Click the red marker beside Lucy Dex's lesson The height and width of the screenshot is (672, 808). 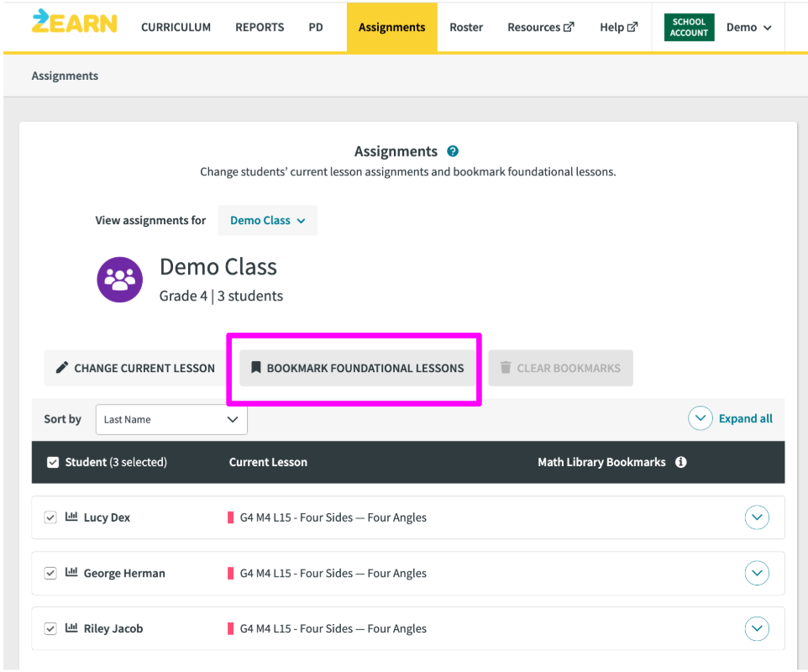[x=230, y=517]
